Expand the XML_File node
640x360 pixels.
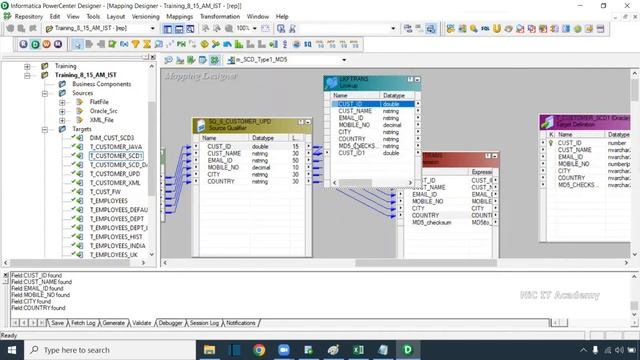(x=62, y=120)
